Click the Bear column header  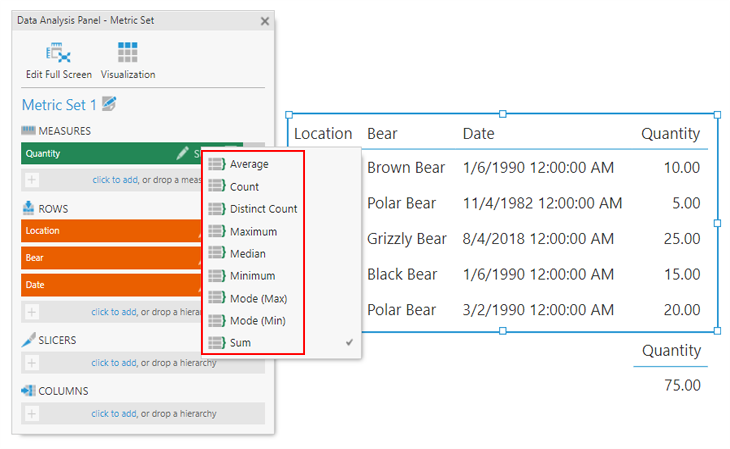click(x=382, y=134)
